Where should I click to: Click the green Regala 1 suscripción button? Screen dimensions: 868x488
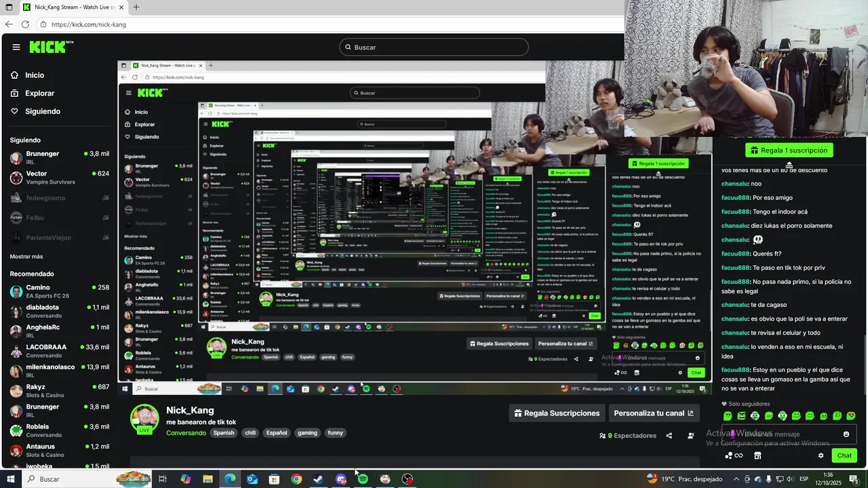(x=789, y=150)
